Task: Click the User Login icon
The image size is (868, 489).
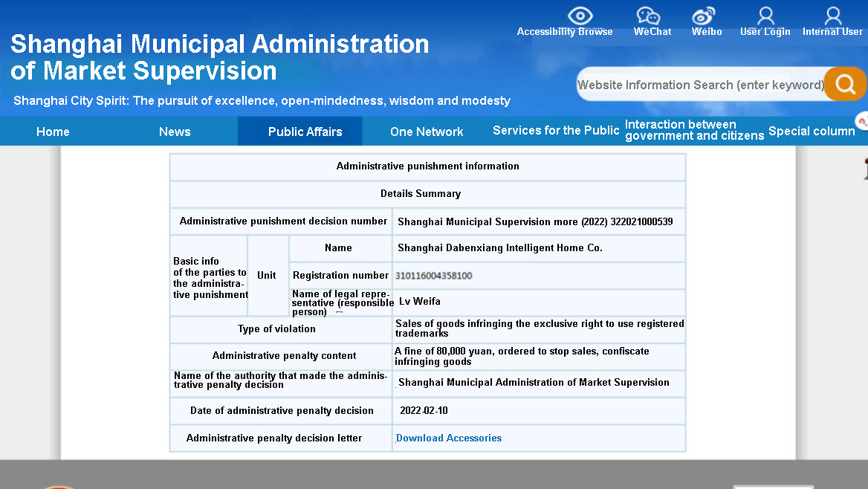Action: (765, 16)
